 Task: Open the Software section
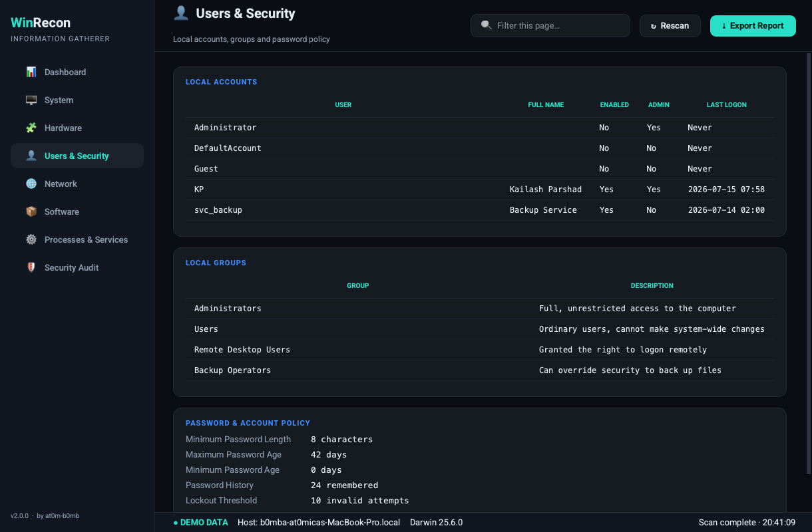77,211
